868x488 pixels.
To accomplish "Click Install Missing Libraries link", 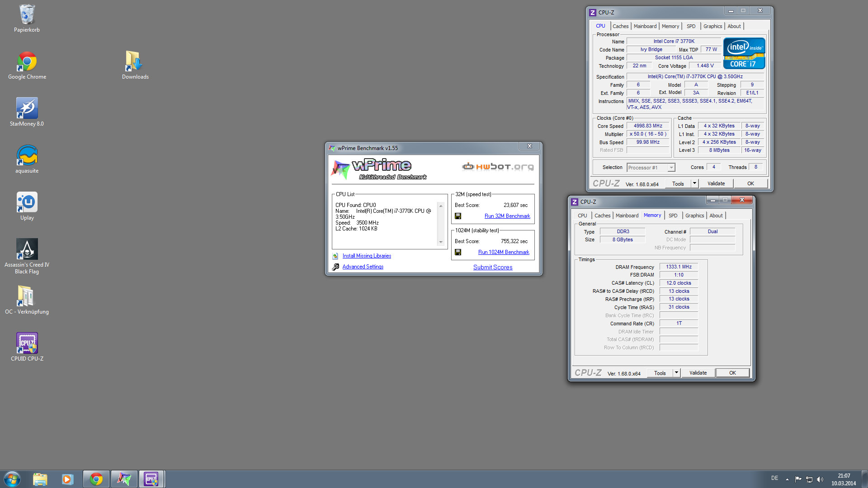I will pos(367,256).
